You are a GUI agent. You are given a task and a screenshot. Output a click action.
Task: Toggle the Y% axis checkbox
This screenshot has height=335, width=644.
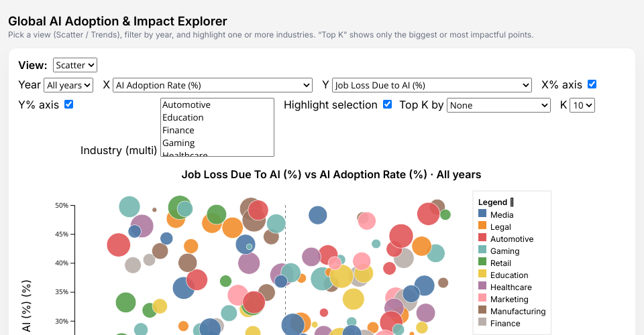pyautogui.click(x=68, y=105)
